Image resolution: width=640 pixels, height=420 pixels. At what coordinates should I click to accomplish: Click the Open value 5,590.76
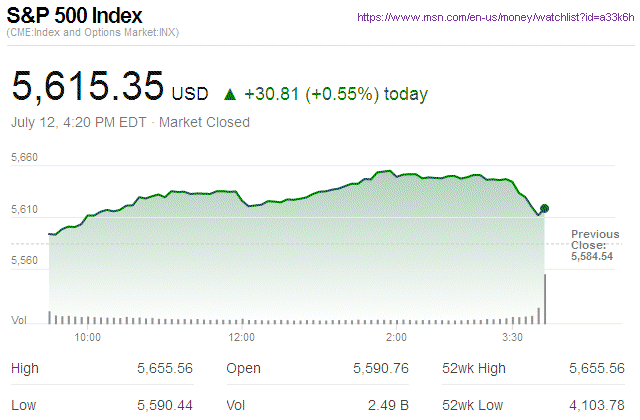[380, 369]
